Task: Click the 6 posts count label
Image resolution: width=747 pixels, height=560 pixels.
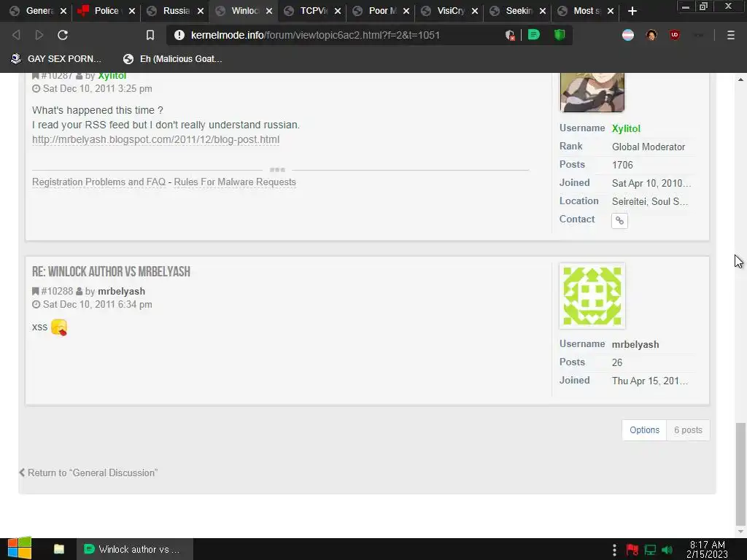Action: coord(688,430)
